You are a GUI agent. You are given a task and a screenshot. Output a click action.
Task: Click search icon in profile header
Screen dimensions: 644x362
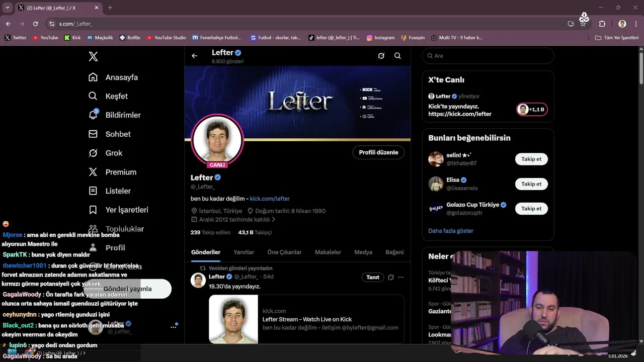click(397, 56)
